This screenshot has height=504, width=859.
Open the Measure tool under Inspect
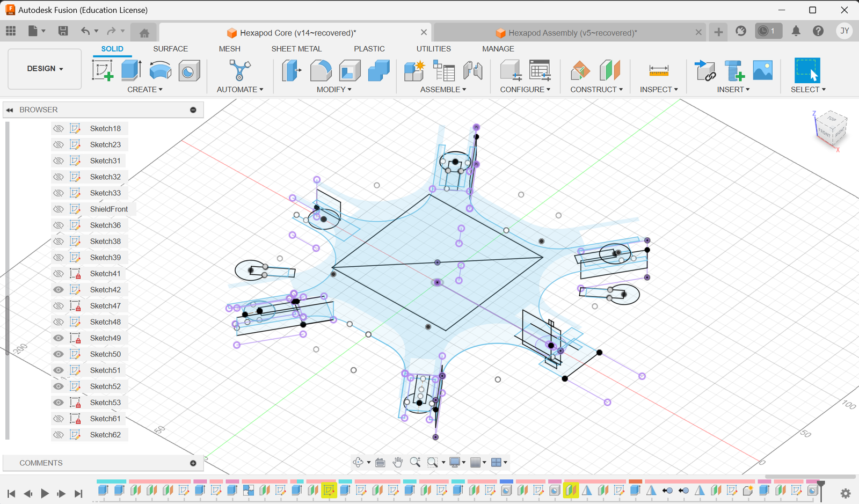tap(658, 70)
